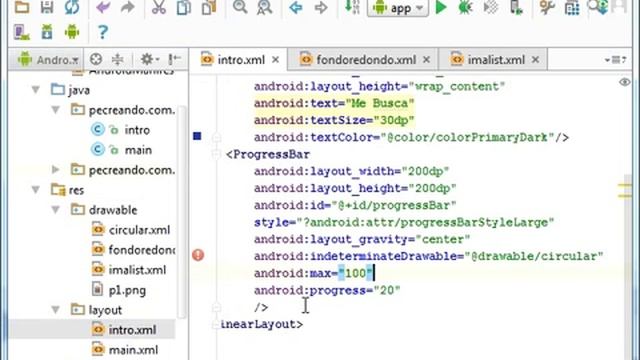640x360 pixels.
Task: Click the Find magnifier icon
Action: 240,7
